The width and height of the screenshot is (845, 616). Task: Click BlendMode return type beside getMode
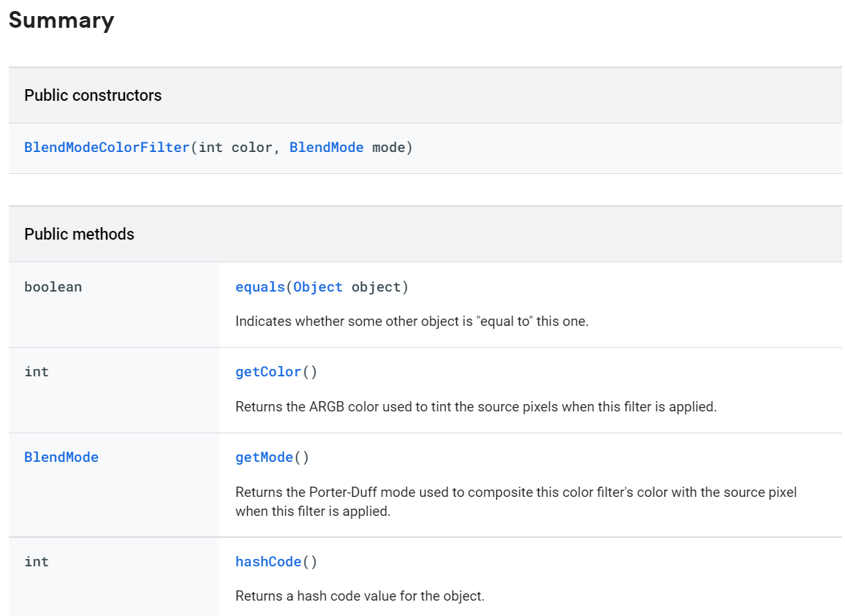coord(61,457)
